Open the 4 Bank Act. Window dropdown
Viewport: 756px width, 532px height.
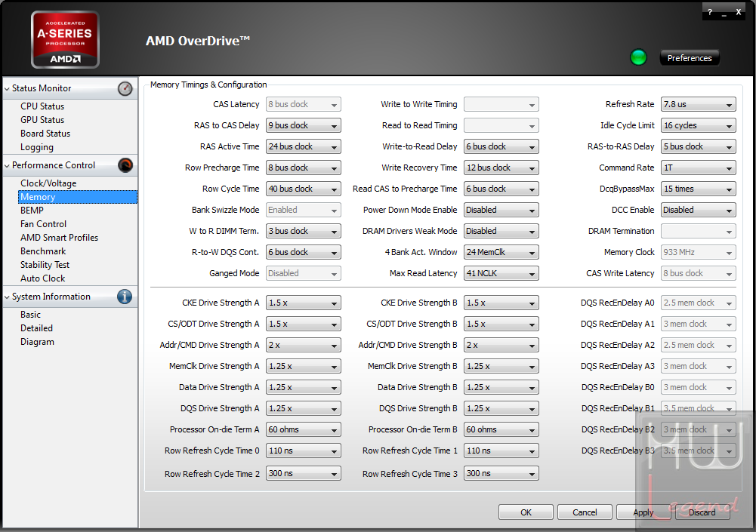501,252
